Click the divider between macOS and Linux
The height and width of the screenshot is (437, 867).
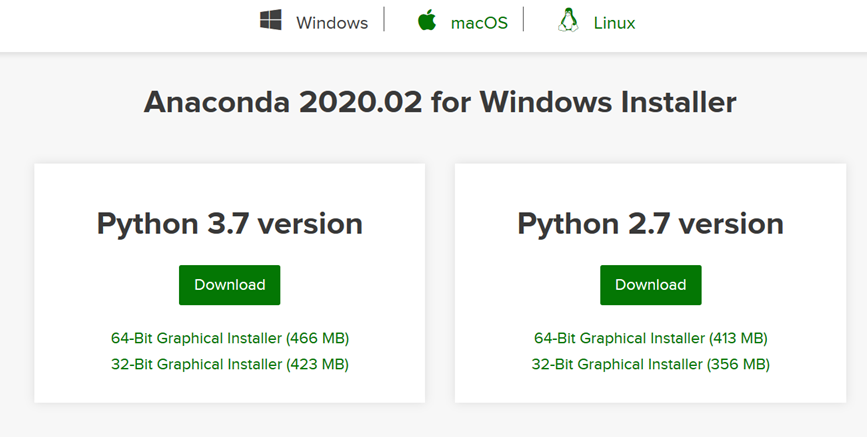coord(523,21)
